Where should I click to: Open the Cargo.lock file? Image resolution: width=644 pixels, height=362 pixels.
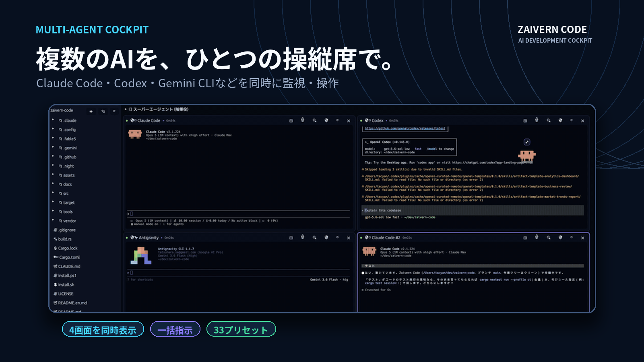(66, 248)
